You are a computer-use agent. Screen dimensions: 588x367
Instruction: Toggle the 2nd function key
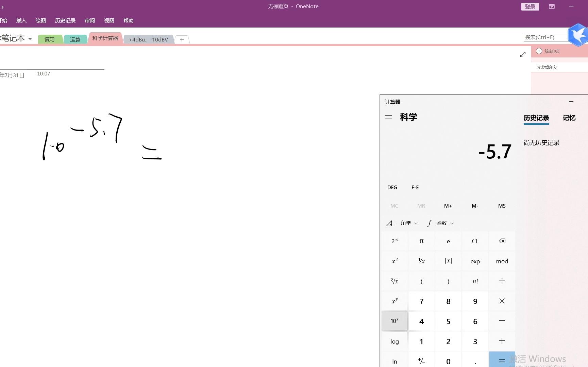(394, 241)
